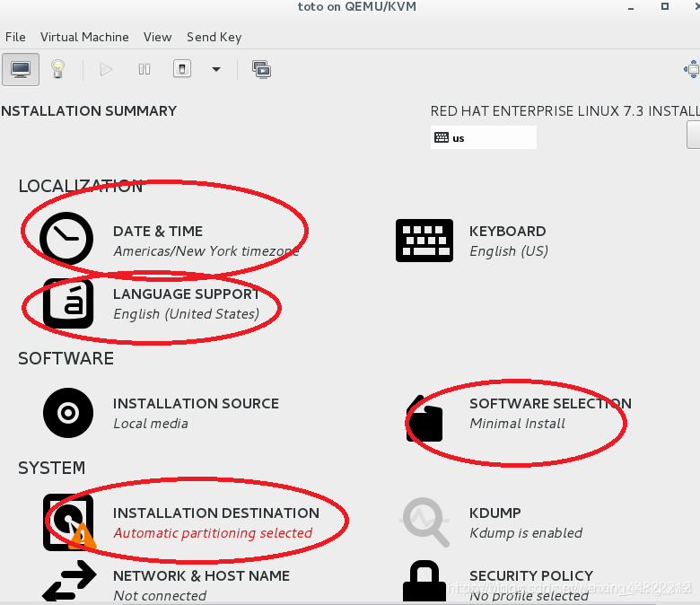Click 'English (United States)' text
The height and width of the screenshot is (605, 700).
(186, 314)
